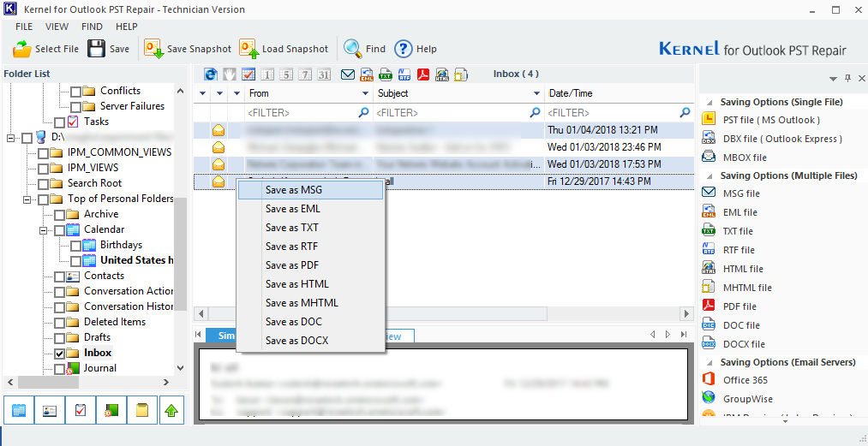Open the FILE menu
Screen dimensions: 868x446
click(x=24, y=27)
